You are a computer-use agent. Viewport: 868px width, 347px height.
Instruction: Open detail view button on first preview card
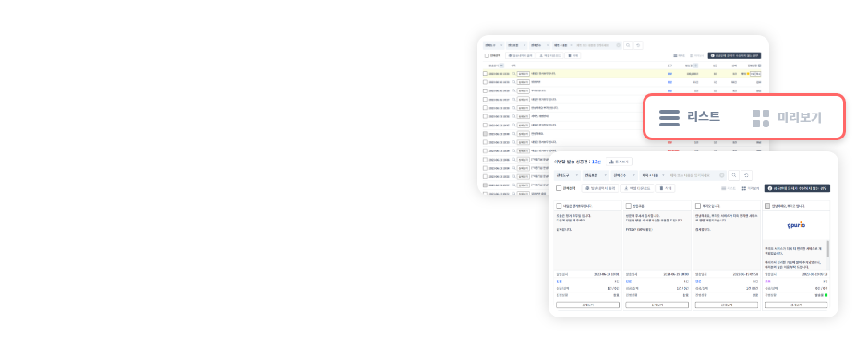588,305
